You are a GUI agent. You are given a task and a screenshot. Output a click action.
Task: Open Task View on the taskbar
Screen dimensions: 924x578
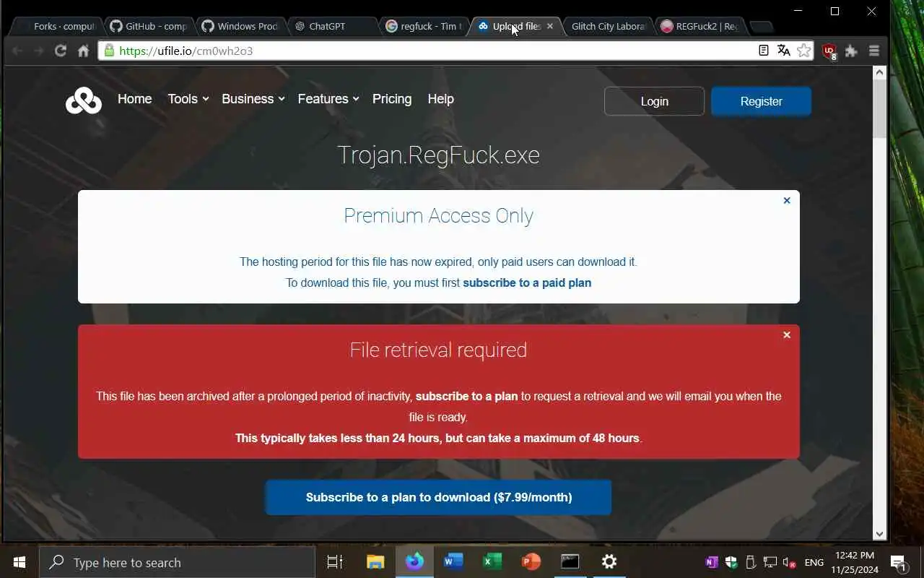335,562
